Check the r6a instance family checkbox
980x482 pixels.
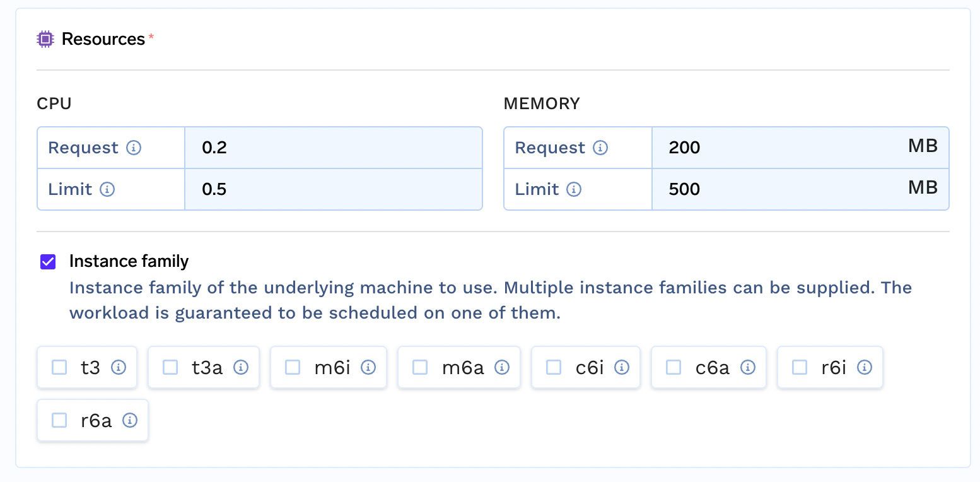60,420
